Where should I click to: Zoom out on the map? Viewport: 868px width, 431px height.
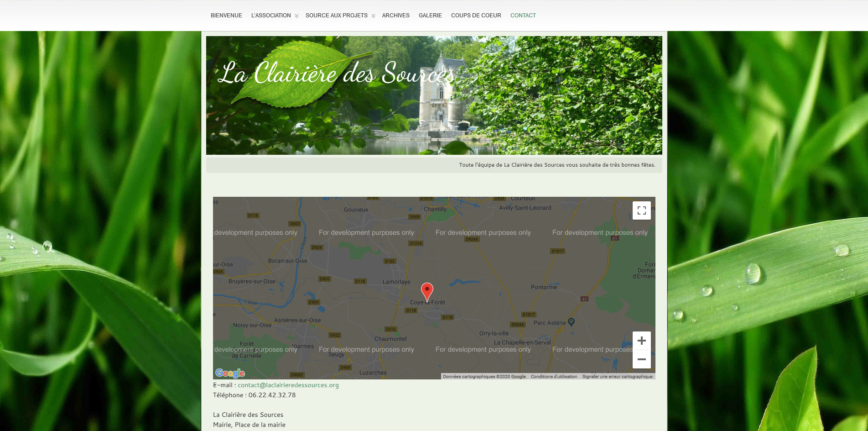(x=641, y=359)
